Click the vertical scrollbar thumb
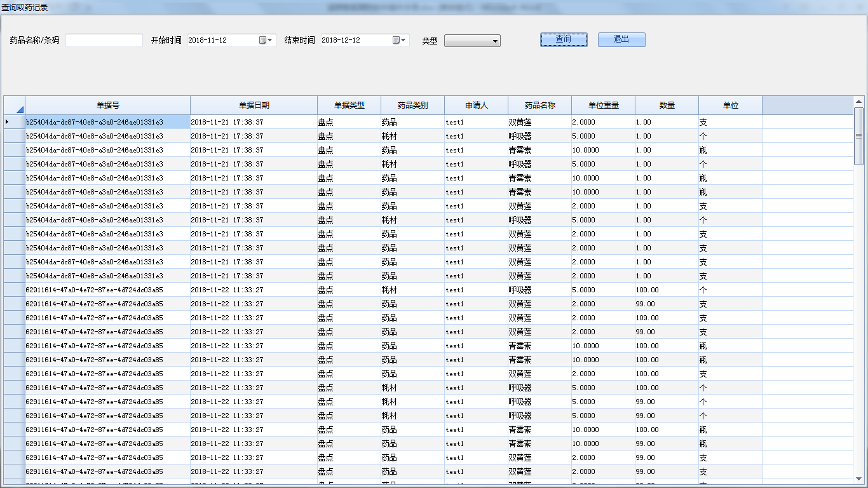This screenshot has height=488, width=868. pos(858,135)
